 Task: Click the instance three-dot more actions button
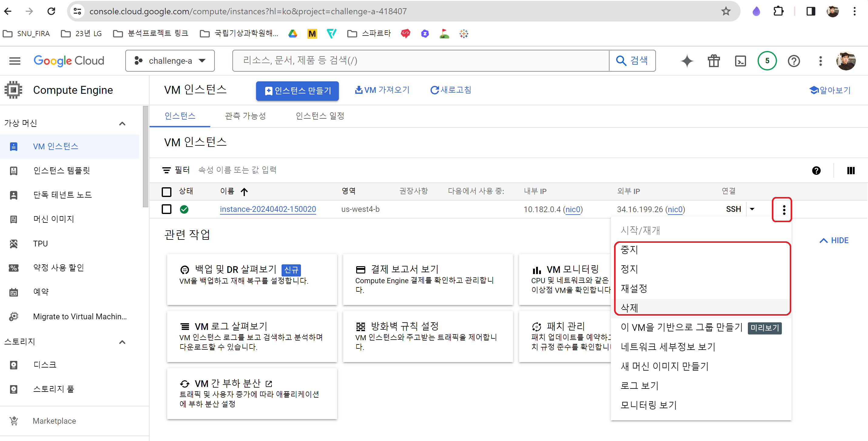click(x=784, y=210)
